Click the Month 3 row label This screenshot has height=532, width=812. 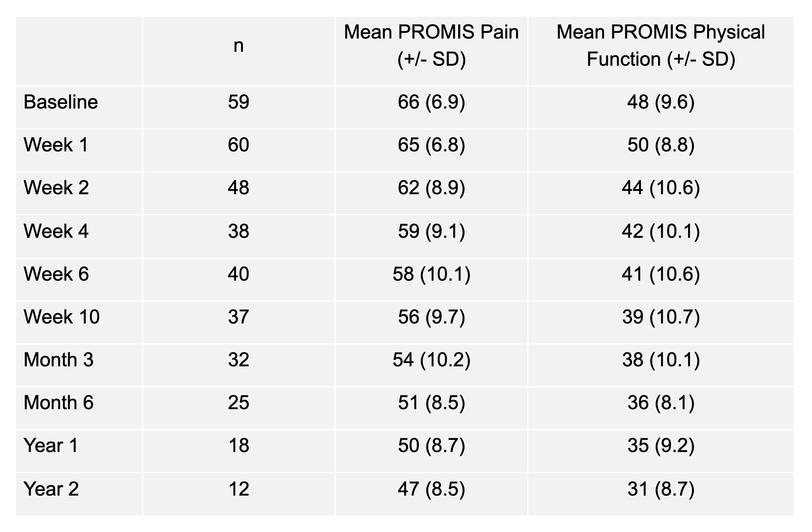click(x=59, y=360)
